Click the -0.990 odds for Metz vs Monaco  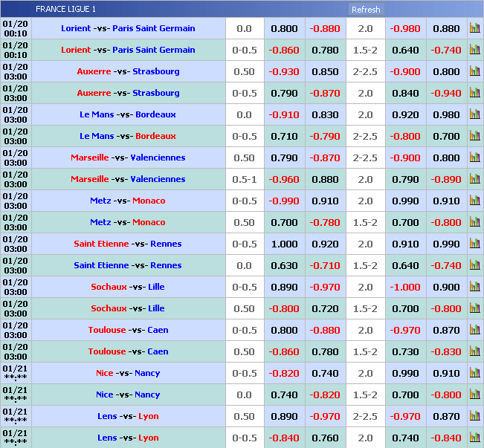(x=284, y=201)
